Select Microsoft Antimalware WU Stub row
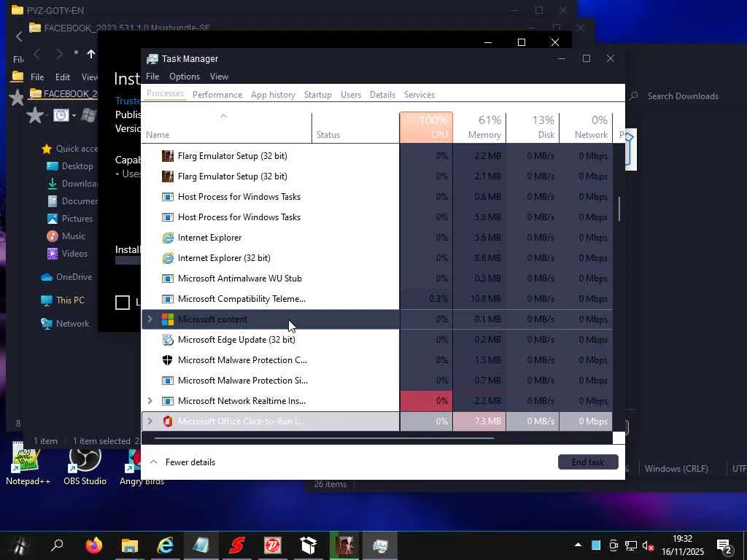Screen dimensions: 747x560 pos(377,279)
